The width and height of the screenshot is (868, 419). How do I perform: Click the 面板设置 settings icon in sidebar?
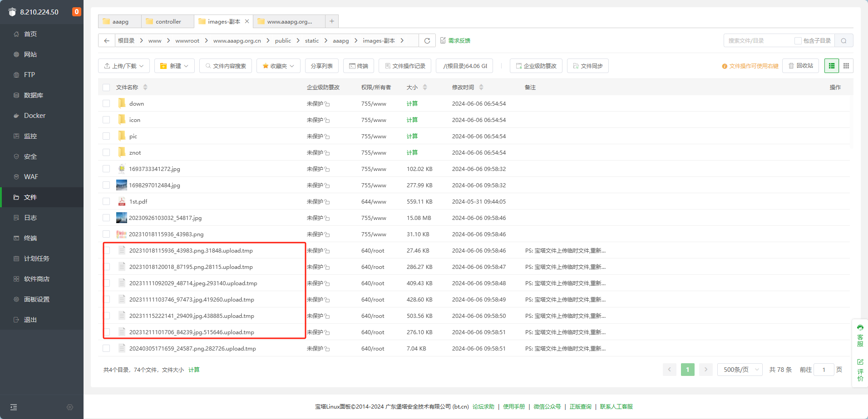point(16,299)
